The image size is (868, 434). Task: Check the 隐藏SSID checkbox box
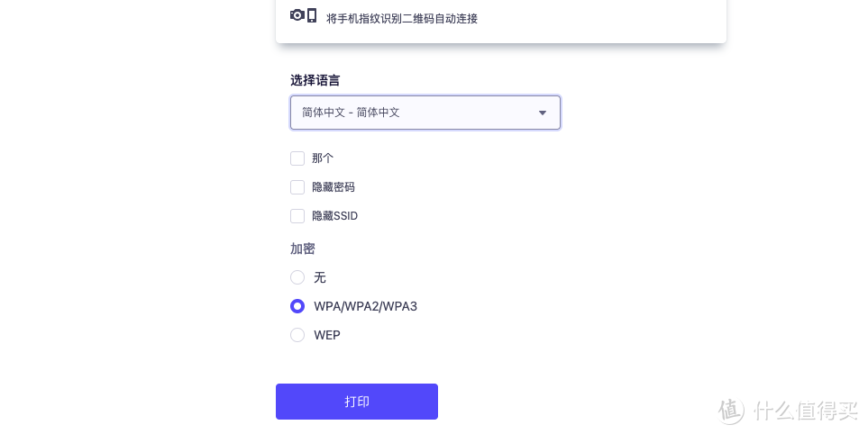pos(297,216)
